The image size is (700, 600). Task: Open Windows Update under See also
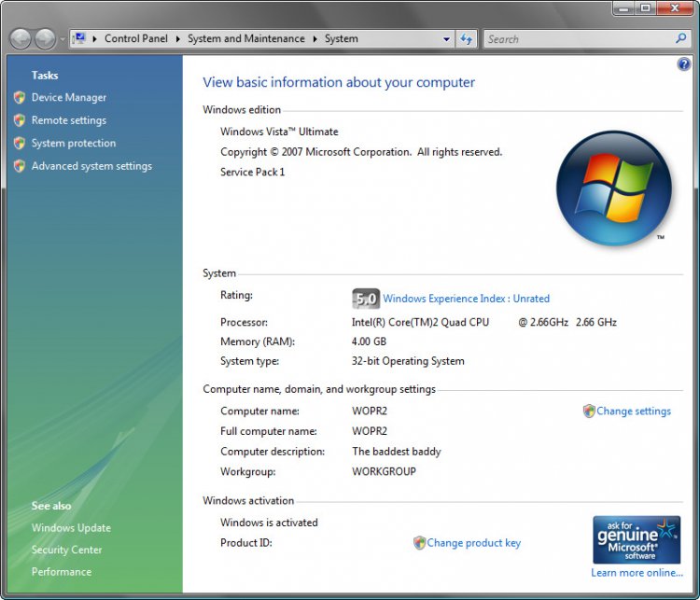[x=71, y=527]
